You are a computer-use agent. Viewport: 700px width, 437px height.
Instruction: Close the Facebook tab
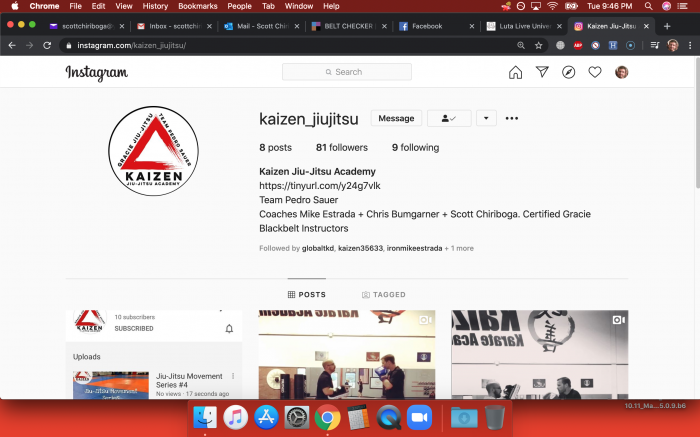471,26
